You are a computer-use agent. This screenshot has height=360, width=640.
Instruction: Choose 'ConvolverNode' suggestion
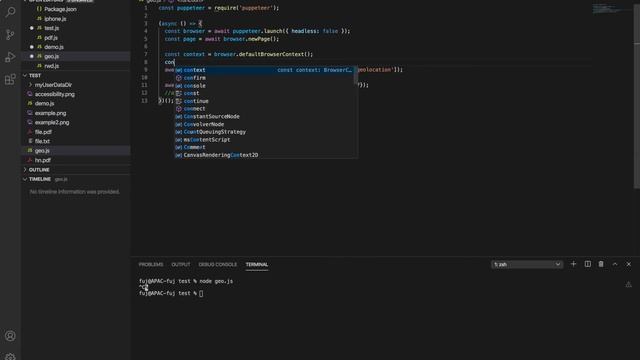coord(265,124)
